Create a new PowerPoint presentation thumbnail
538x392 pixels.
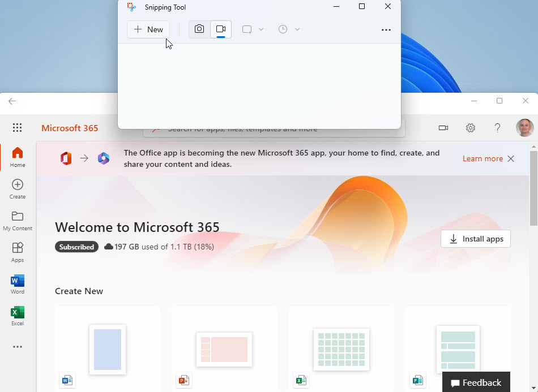pyautogui.click(x=224, y=350)
